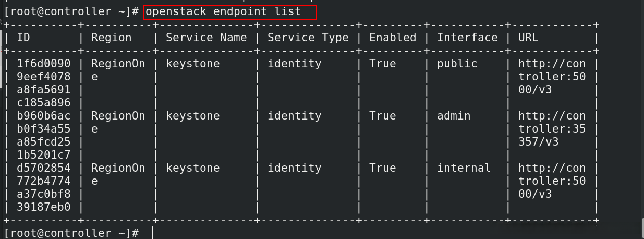Click the internal interface value
Screen dimensions: 644x239
[464, 168]
